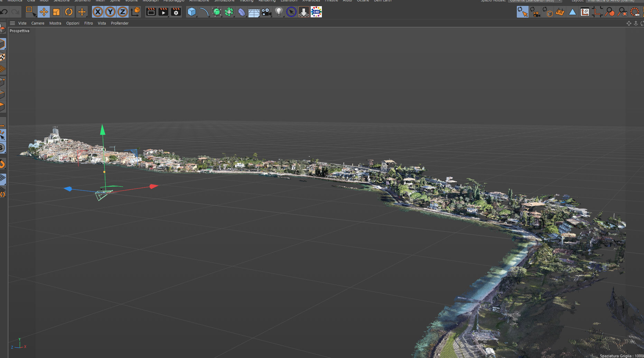This screenshot has height=358, width=644.
Task: Add a Cube primitive object
Action: pyautogui.click(x=192, y=12)
